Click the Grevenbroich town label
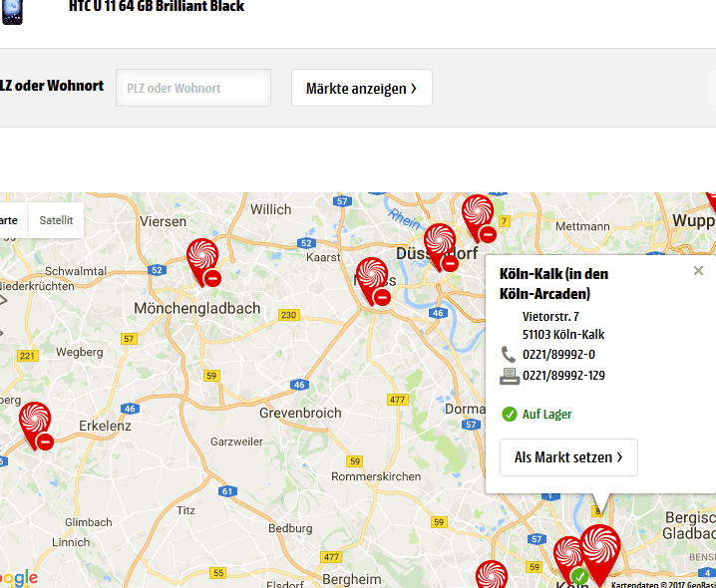The width and height of the screenshot is (716, 588). pos(300,413)
